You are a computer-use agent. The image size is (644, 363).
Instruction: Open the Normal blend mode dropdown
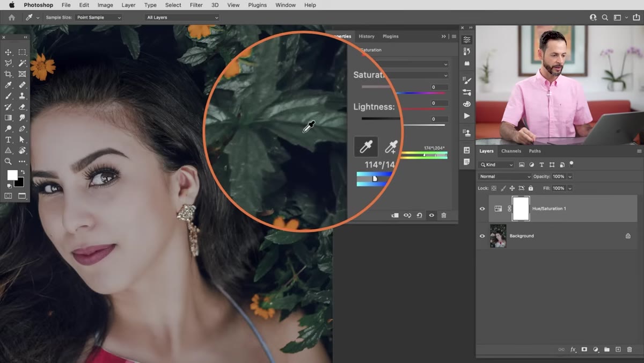point(504,177)
